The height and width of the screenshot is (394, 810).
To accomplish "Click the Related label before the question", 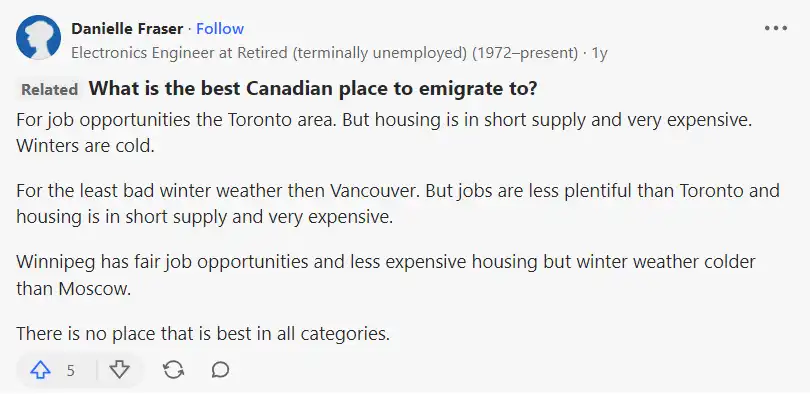I will point(50,89).
